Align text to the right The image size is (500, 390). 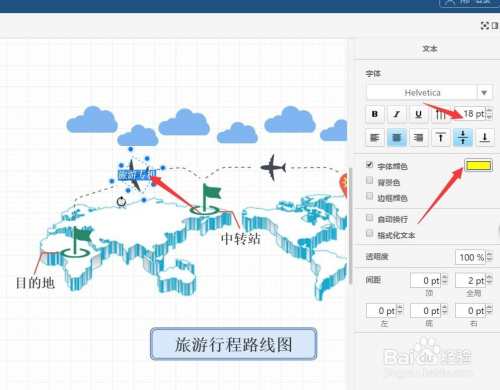coord(418,137)
